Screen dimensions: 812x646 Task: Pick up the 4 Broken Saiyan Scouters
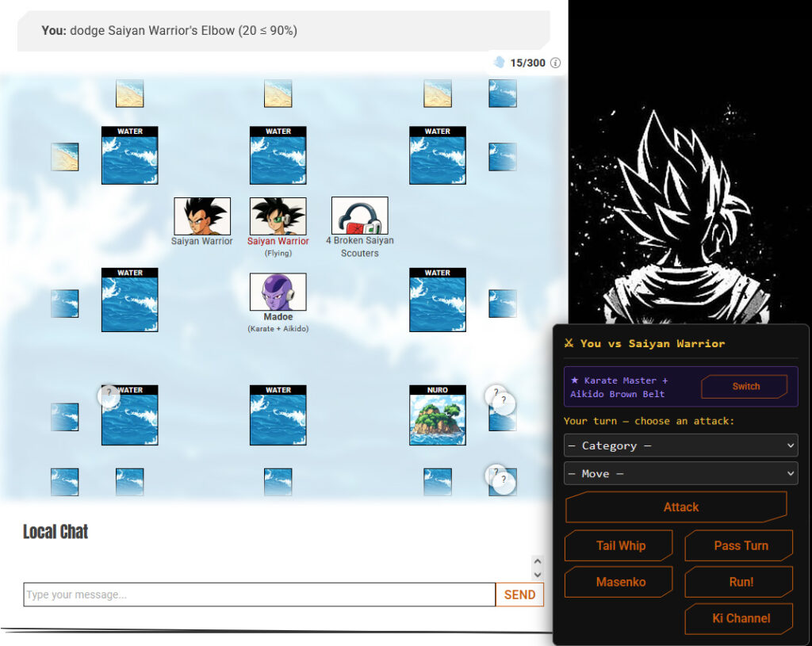coord(359,216)
